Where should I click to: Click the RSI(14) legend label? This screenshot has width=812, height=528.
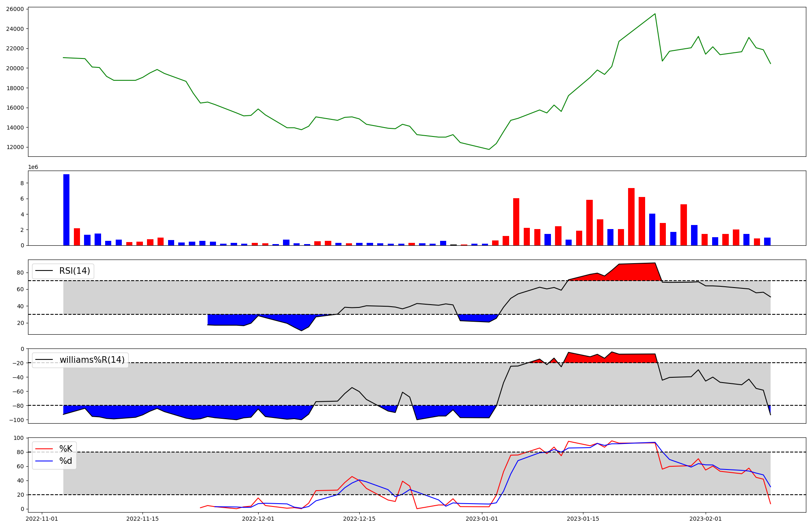click(x=75, y=271)
